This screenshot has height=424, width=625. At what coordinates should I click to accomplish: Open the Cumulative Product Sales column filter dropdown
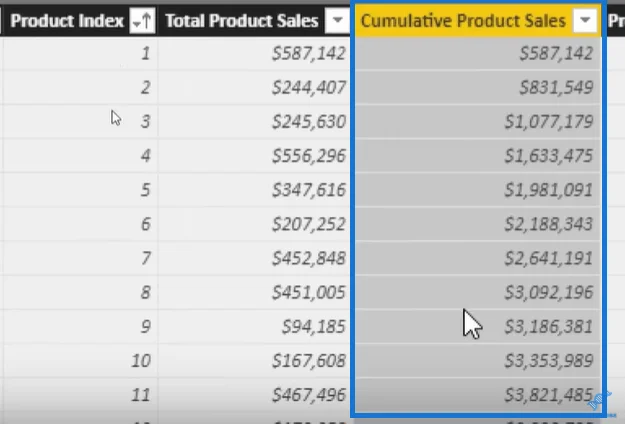click(585, 20)
